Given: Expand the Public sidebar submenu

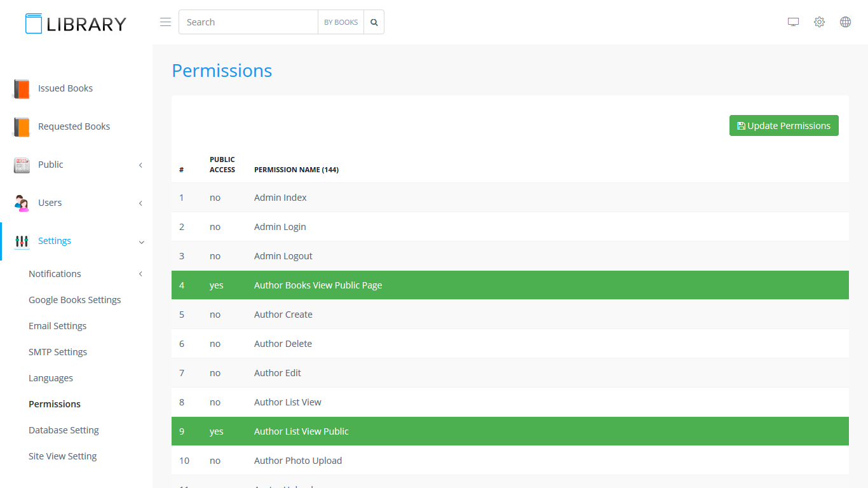Looking at the screenshot, I should pyautogui.click(x=140, y=165).
